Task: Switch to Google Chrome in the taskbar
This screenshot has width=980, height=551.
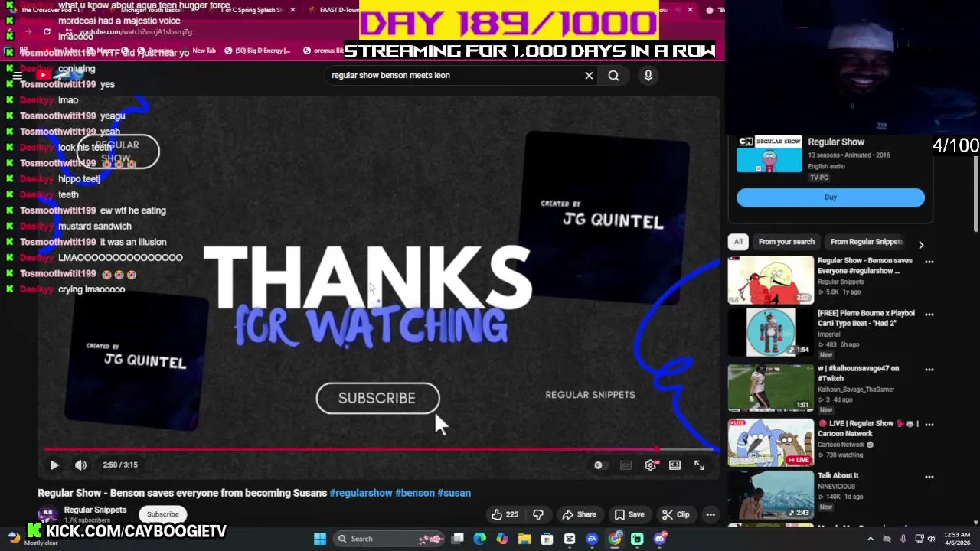Action: click(615, 539)
